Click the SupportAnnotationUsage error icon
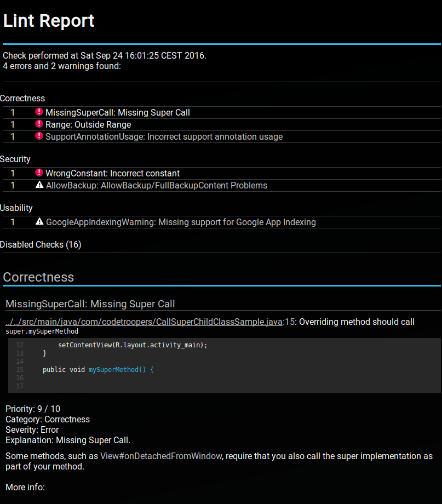The image size is (442, 504). tap(39, 136)
